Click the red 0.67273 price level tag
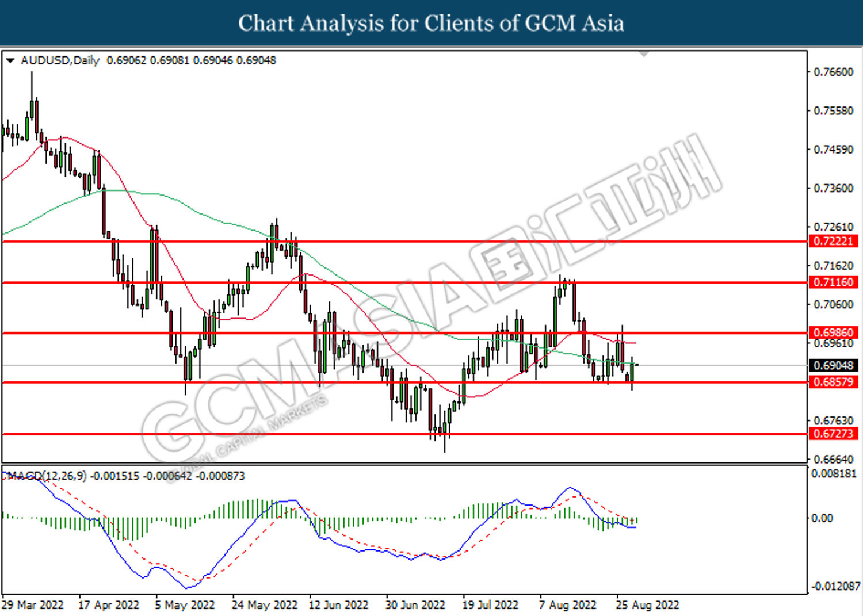The height and width of the screenshot is (616, 863). click(x=833, y=434)
